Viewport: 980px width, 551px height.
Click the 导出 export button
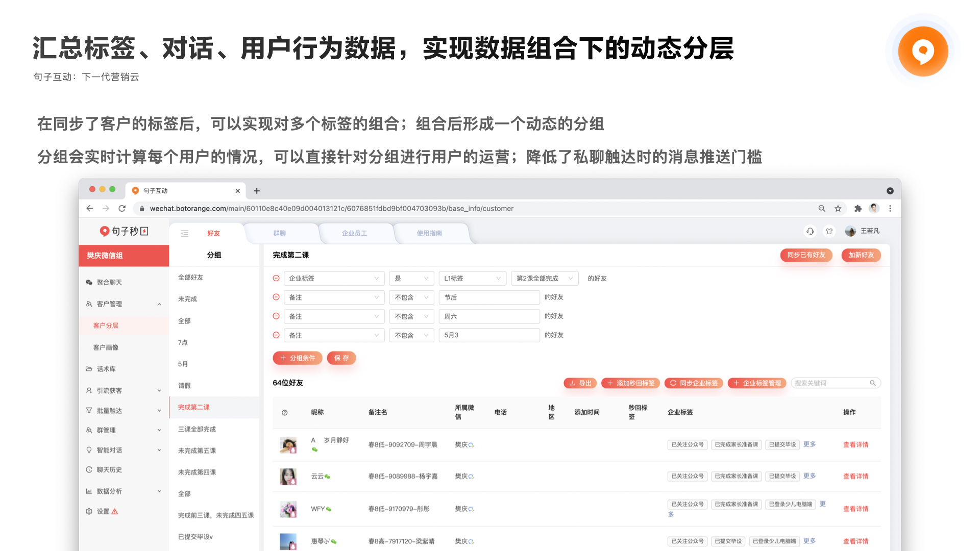click(x=580, y=383)
